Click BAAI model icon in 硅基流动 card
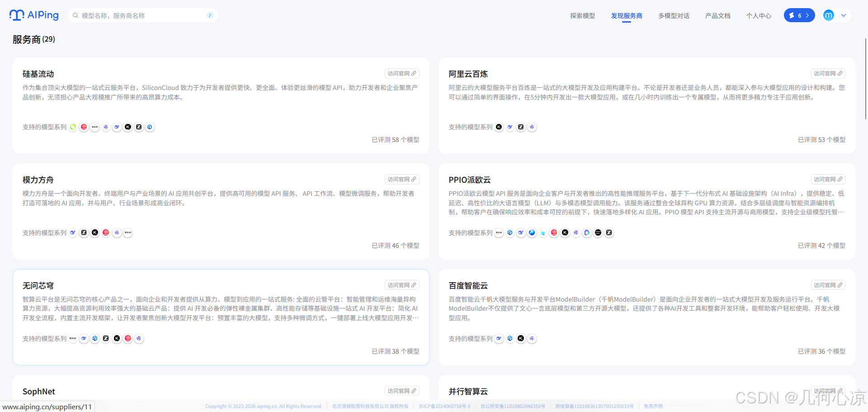 94,127
